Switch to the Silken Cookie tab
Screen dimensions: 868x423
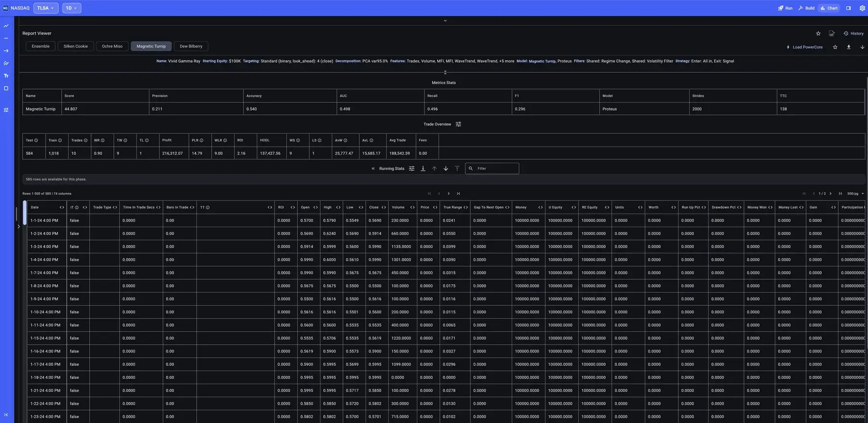[76, 46]
